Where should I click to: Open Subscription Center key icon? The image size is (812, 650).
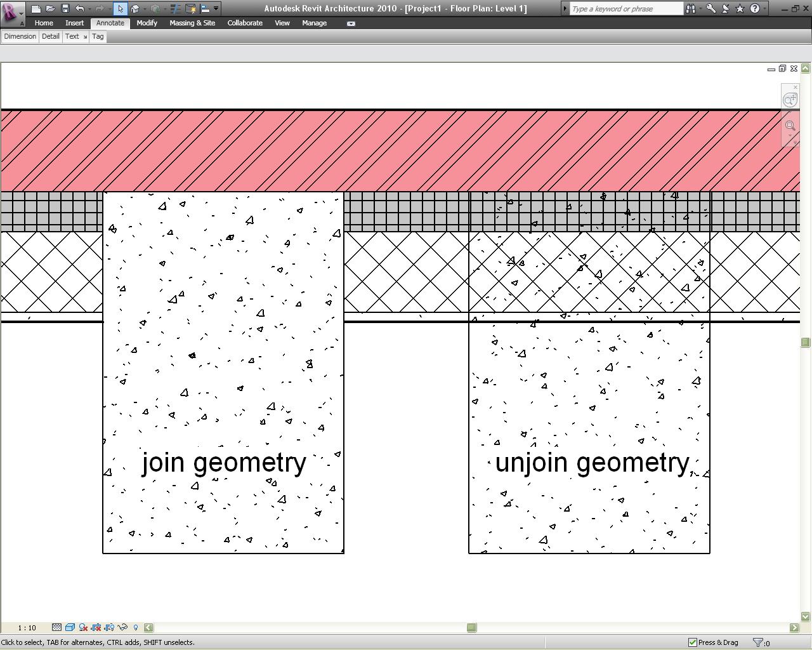(x=710, y=8)
